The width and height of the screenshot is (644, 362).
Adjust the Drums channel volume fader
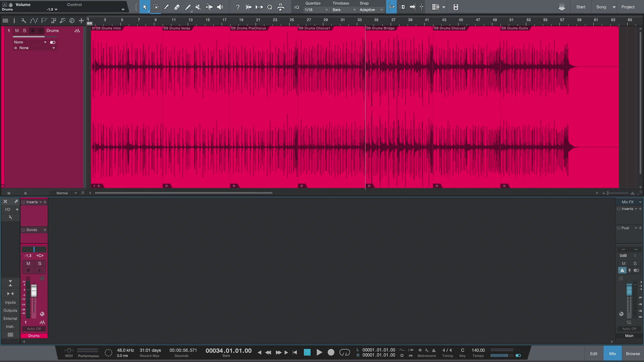(34, 291)
